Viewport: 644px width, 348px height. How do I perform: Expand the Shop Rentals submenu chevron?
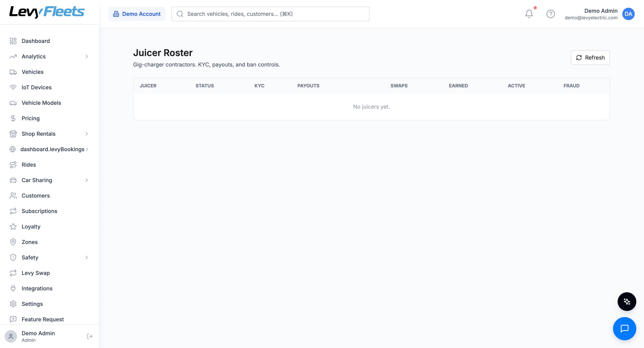87,134
